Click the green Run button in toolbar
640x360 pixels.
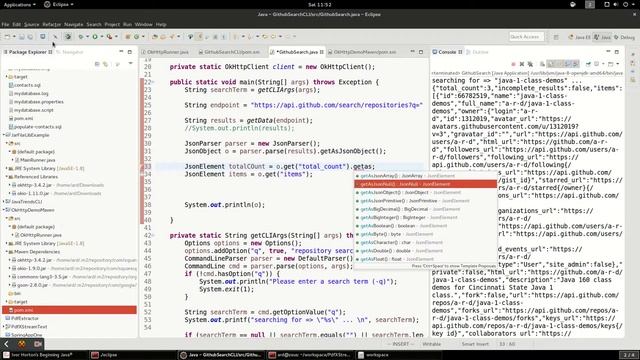pyautogui.click(x=95, y=37)
